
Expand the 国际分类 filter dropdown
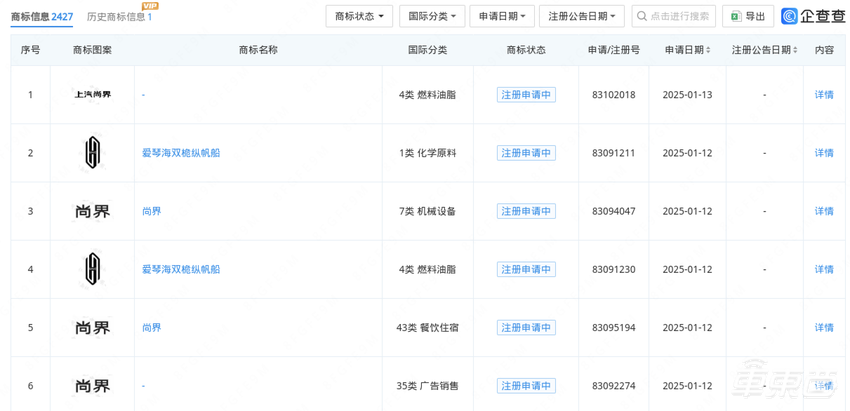(431, 16)
